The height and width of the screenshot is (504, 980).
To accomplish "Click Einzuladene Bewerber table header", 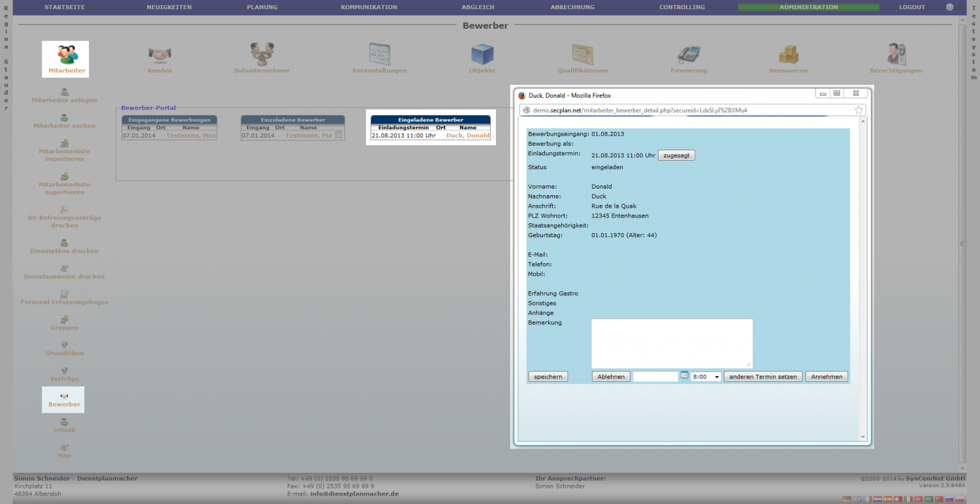I will (293, 120).
